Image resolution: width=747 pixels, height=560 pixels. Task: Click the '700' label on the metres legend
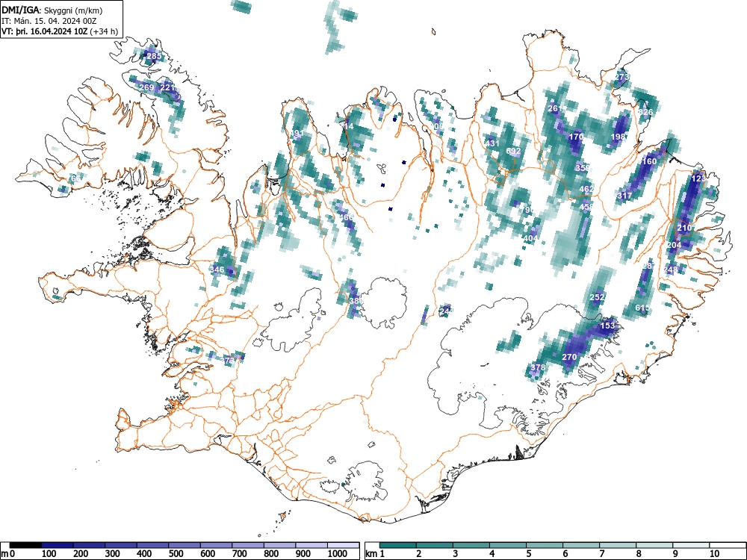[239, 554]
